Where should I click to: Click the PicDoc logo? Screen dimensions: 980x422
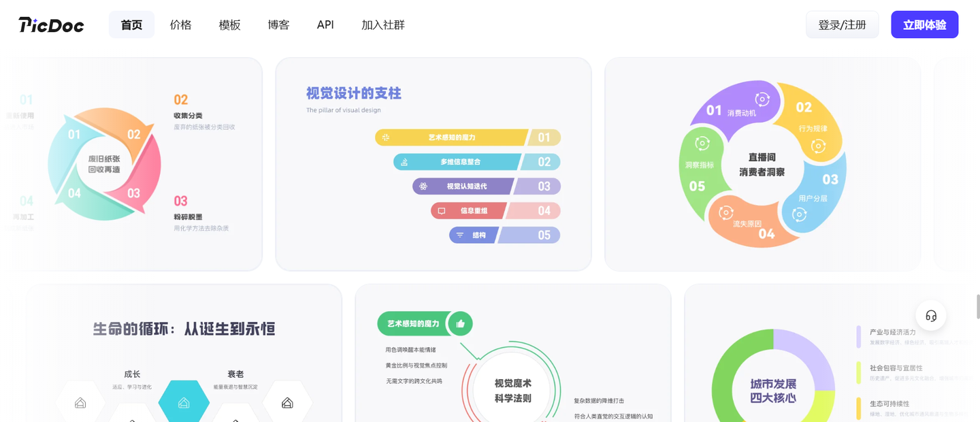pos(51,25)
